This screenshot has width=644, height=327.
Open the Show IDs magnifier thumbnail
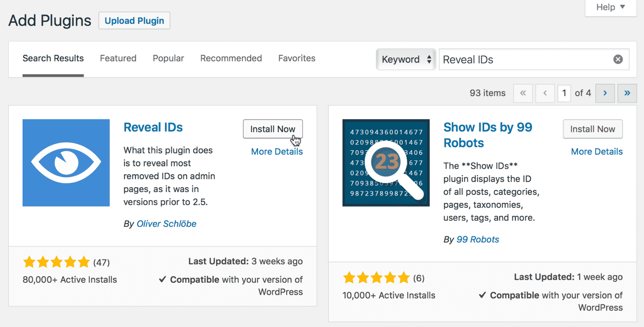[386, 163]
